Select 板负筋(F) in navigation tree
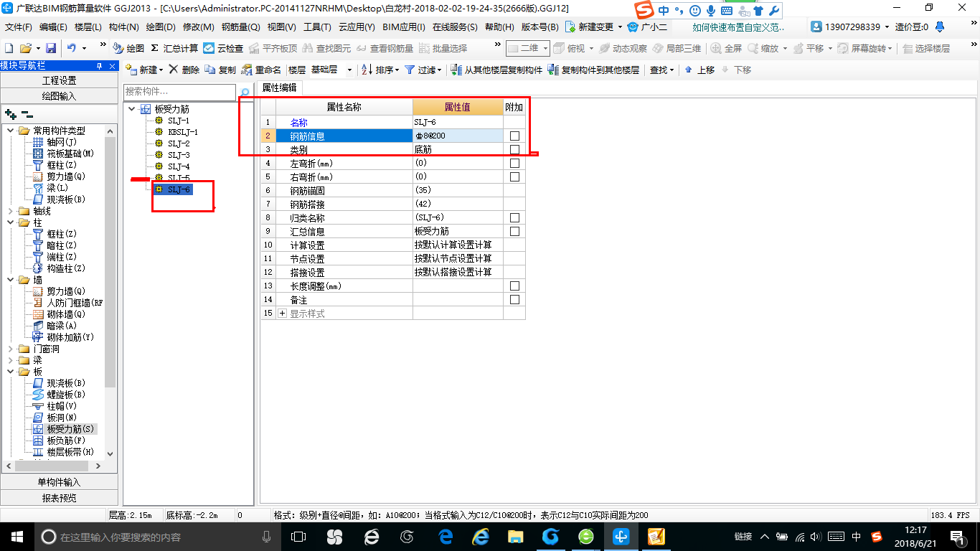This screenshot has height=551, width=980. [x=59, y=441]
